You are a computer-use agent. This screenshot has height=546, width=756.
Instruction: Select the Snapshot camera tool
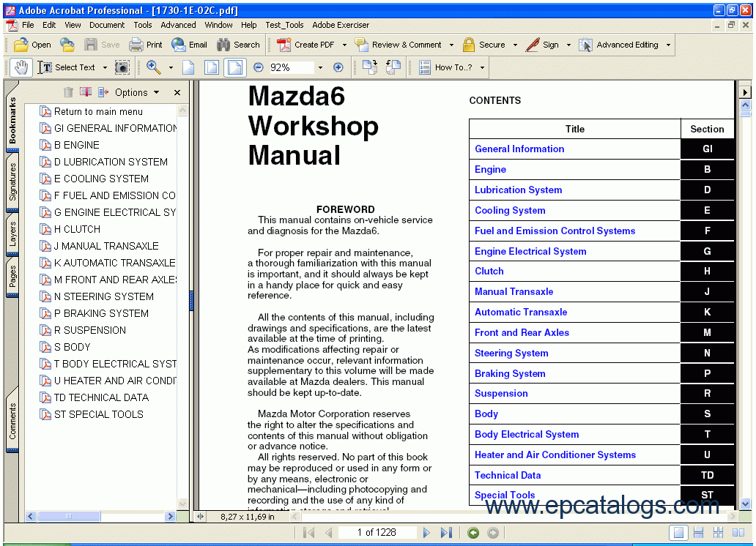(122, 67)
